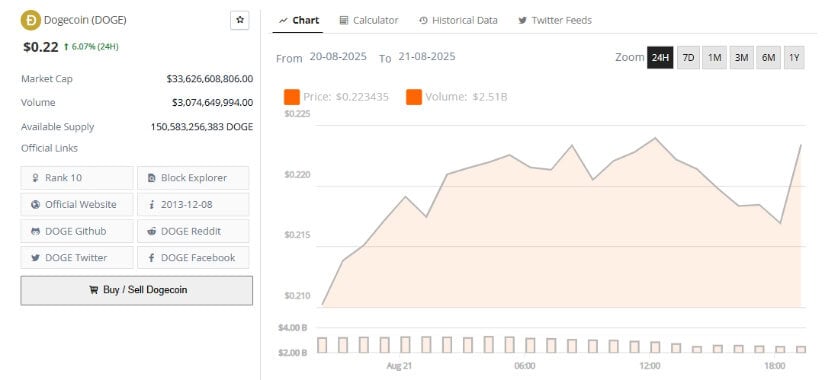Viewport: 825px width, 380px height.
Task: Click the star favorite icon
Action: (x=240, y=21)
